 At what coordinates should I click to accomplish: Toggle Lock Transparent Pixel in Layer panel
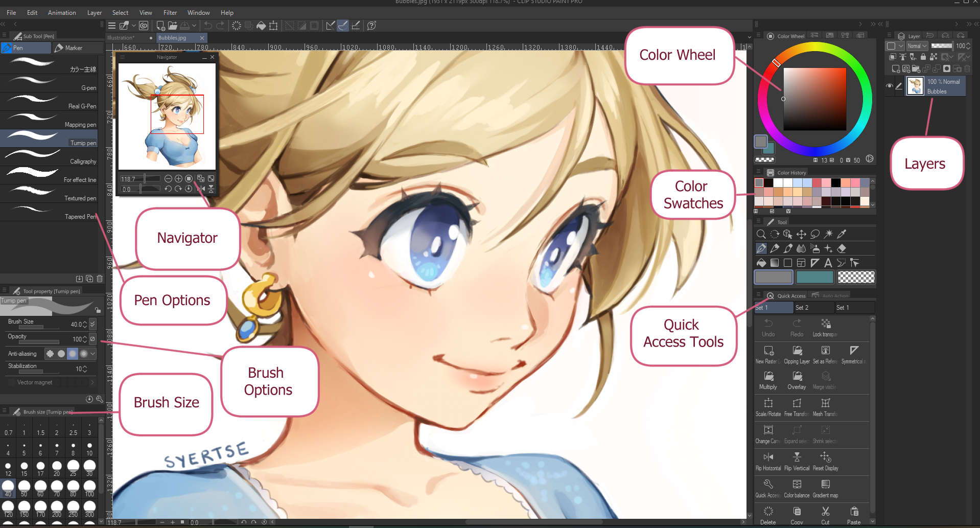click(x=934, y=57)
